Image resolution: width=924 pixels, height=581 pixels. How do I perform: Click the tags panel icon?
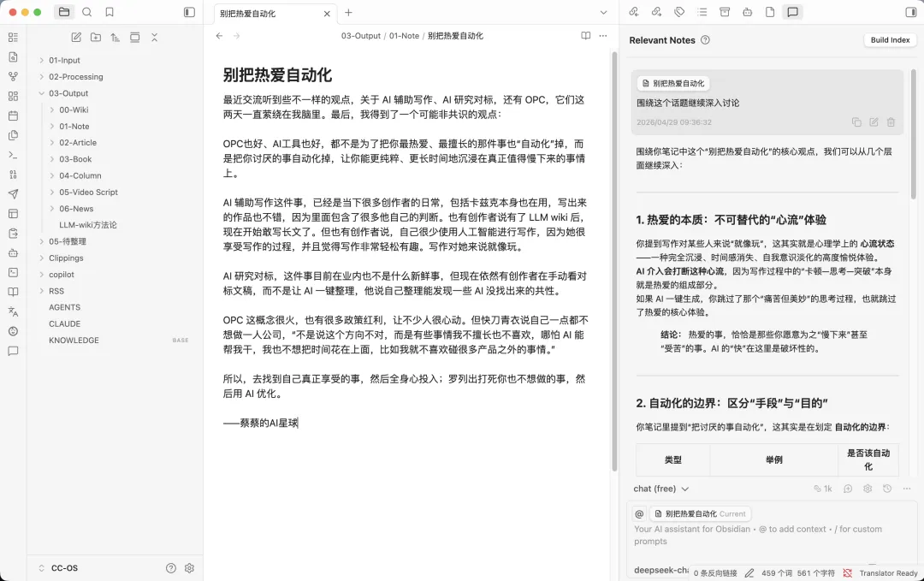point(679,12)
